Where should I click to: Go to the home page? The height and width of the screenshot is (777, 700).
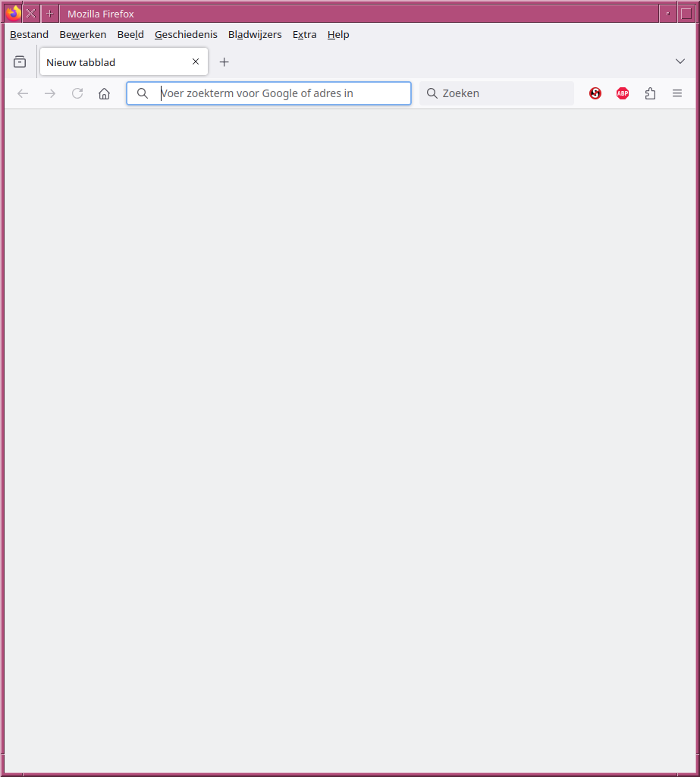[104, 93]
